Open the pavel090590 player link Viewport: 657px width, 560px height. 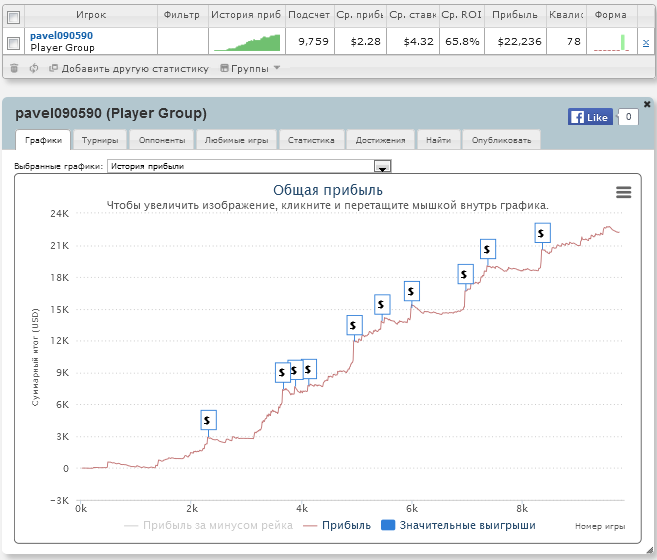62,36
